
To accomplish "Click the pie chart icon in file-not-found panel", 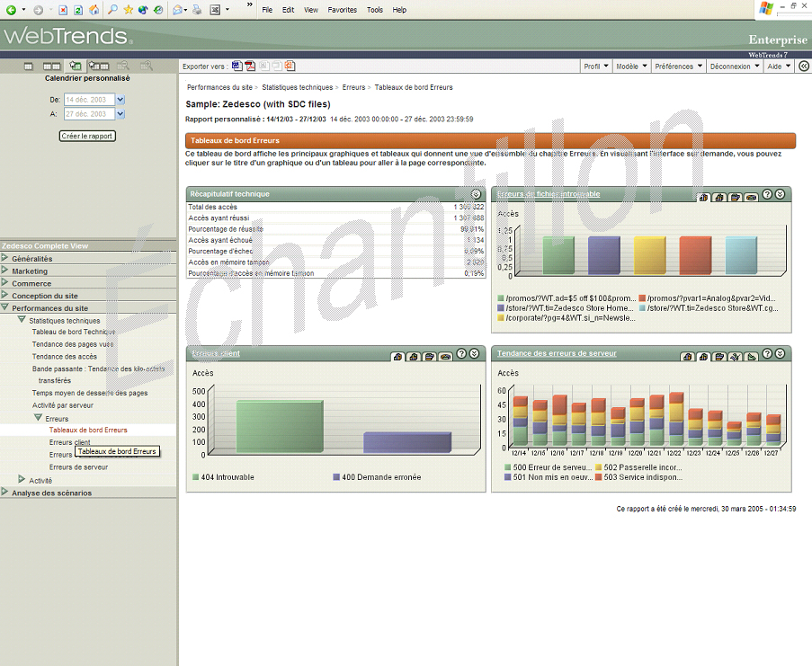I will pos(751,197).
